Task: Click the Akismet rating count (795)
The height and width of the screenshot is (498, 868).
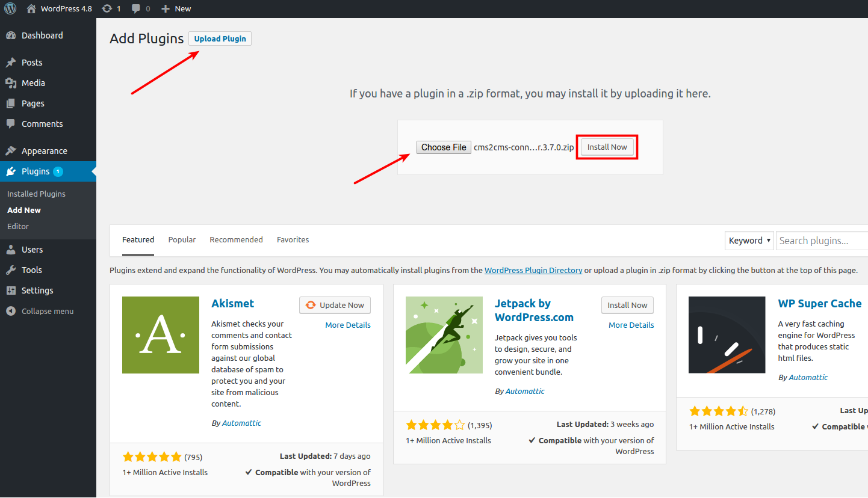Action: (x=193, y=456)
